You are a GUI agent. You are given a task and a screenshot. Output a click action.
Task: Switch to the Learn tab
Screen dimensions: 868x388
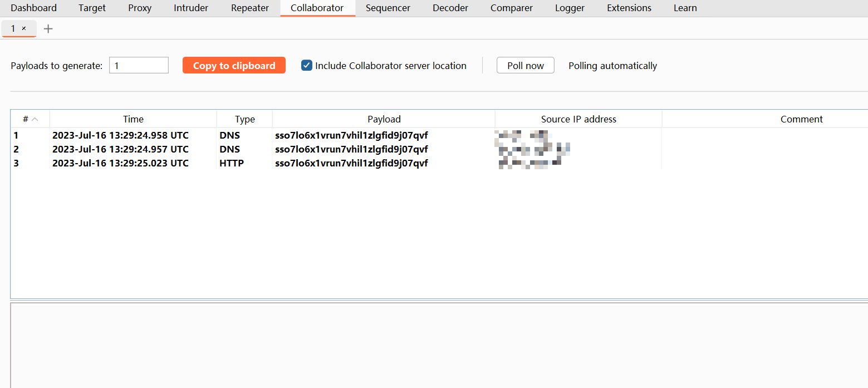coord(685,8)
